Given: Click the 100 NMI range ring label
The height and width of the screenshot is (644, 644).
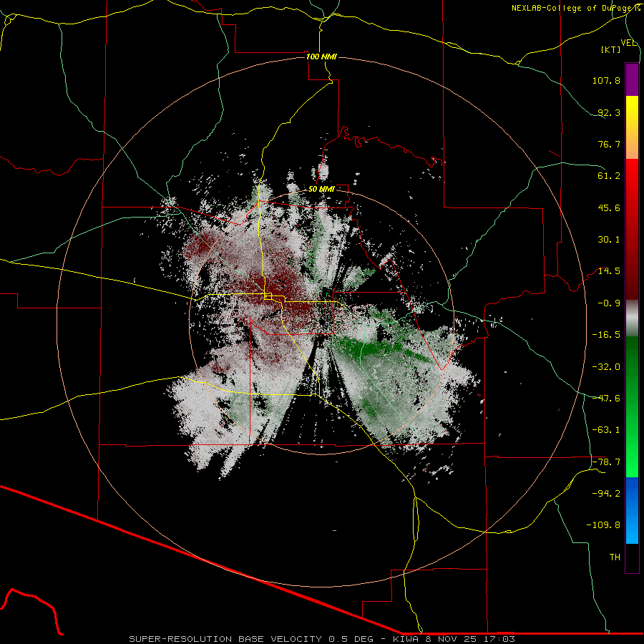Looking at the screenshot, I should [321, 57].
